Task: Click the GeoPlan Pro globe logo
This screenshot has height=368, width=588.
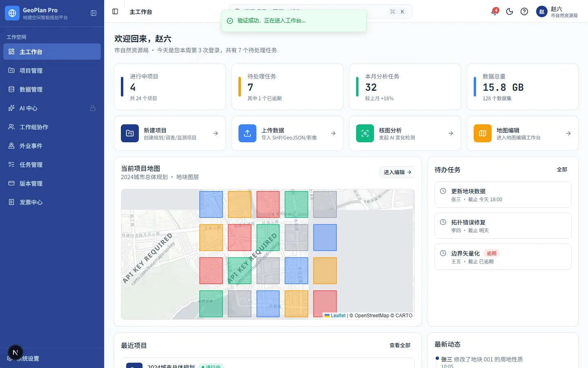Action: 12,13
